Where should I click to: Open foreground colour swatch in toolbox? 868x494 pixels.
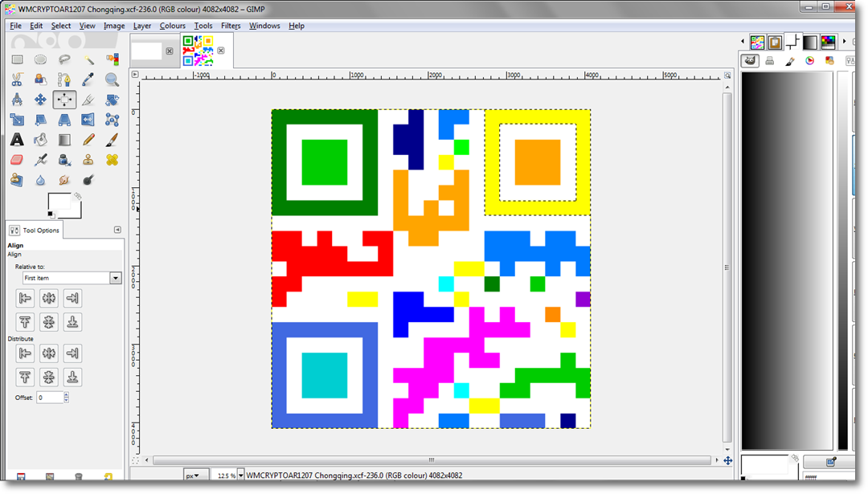point(59,202)
